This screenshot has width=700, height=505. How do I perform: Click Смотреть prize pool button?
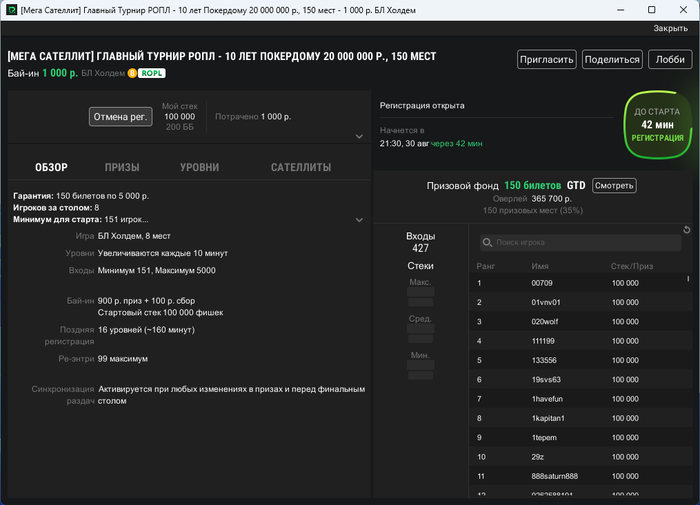click(x=614, y=186)
